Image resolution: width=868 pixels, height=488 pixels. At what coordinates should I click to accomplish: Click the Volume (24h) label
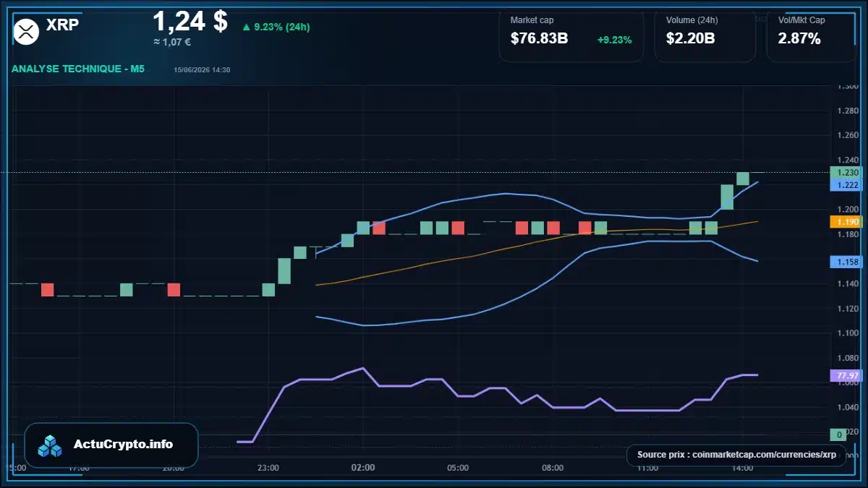(691, 20)
